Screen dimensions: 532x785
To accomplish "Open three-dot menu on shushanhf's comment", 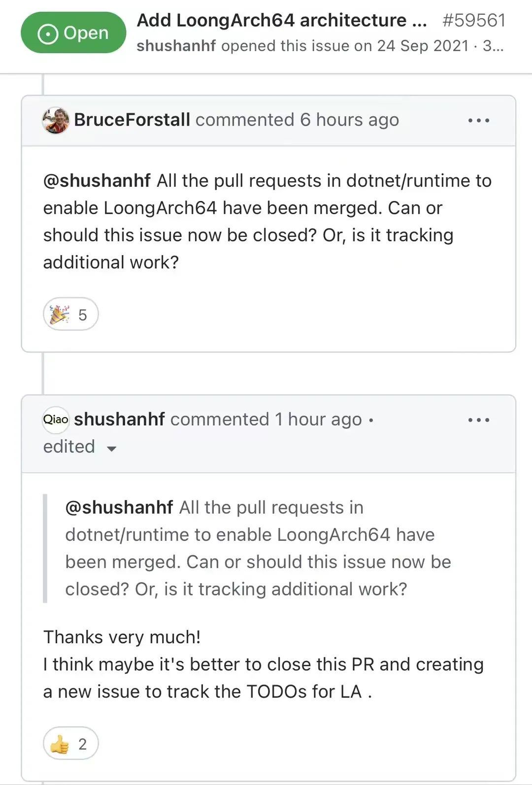I will tap(478, 420).
